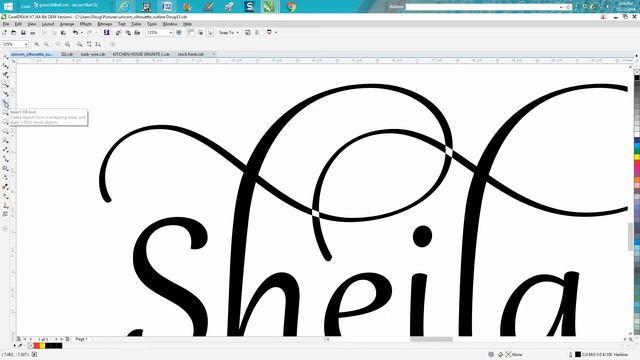The image size is (640, 360).
Task: Open Chrome from the taskbar
Action: (x=291, y=6)
